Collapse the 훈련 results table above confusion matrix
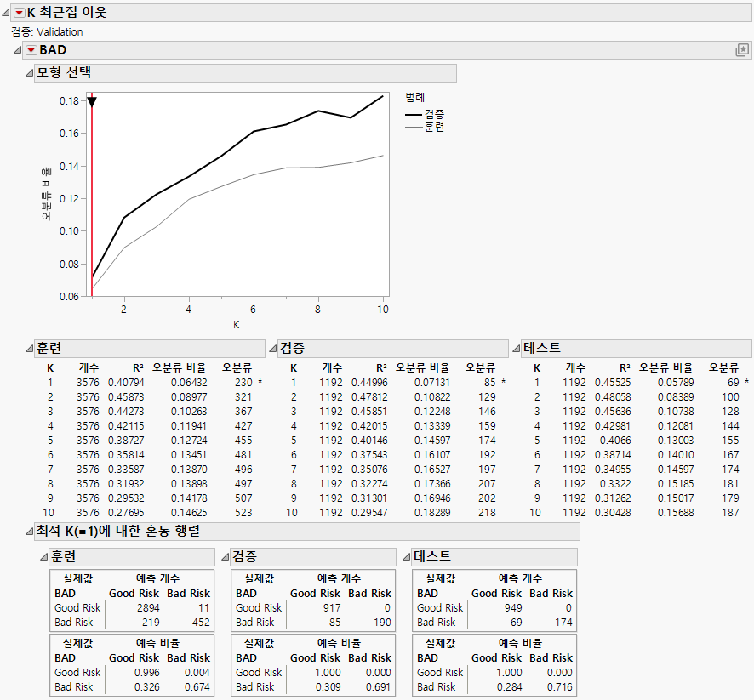This screenshot has height=700, width=754. pos(28,349)
